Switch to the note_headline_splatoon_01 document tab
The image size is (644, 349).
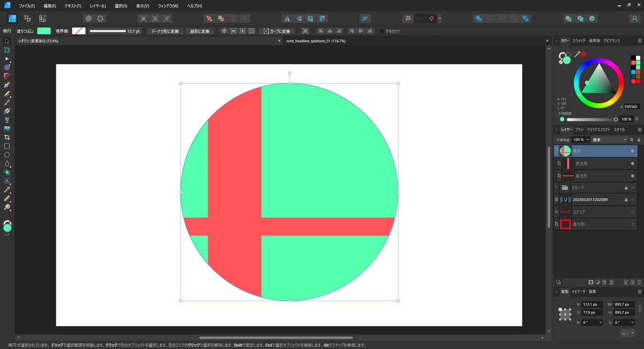pyautogui.click(x=316, y=41)
